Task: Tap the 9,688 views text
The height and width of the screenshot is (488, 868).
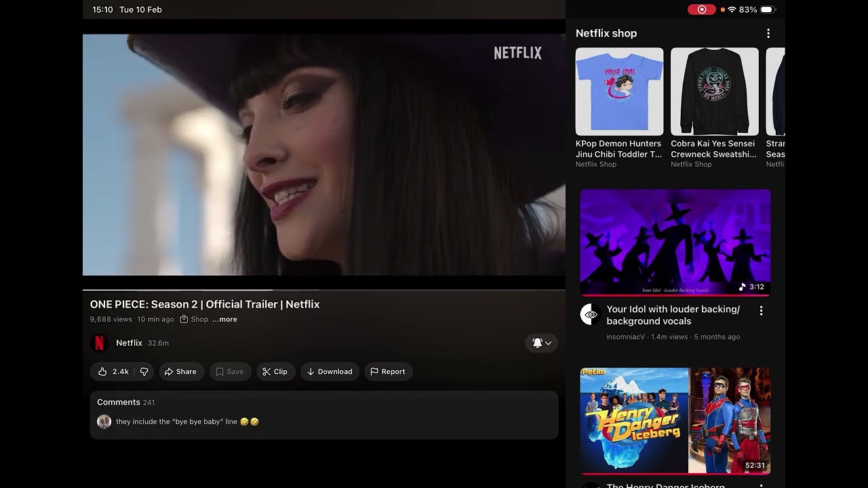Action: 111,319
